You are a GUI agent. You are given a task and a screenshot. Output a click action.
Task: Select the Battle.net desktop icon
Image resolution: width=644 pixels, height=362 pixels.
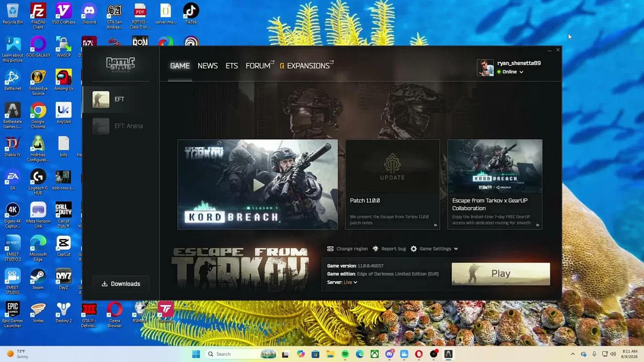13,80
